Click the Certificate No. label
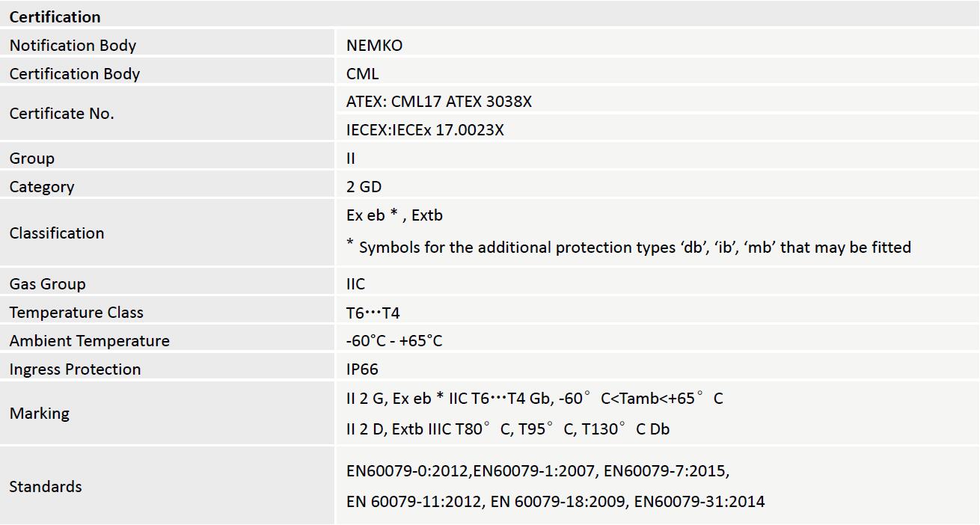The image size is (980, 525). (61, 114)
